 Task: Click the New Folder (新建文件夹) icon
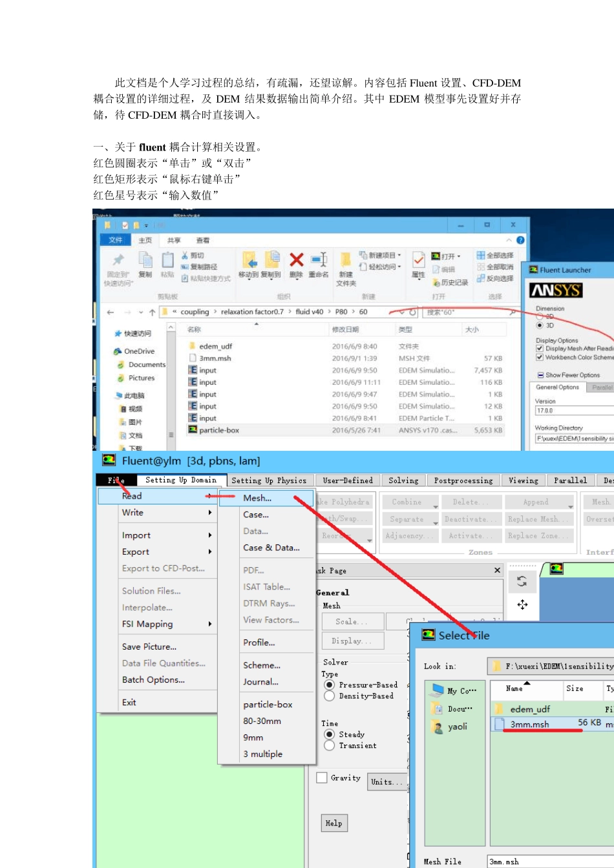coord(346,260)
